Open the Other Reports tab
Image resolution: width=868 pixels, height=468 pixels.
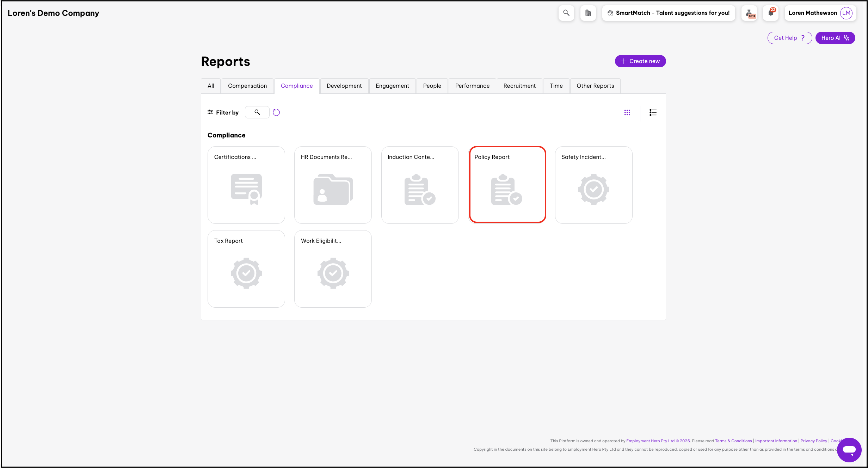click(595, 86)
